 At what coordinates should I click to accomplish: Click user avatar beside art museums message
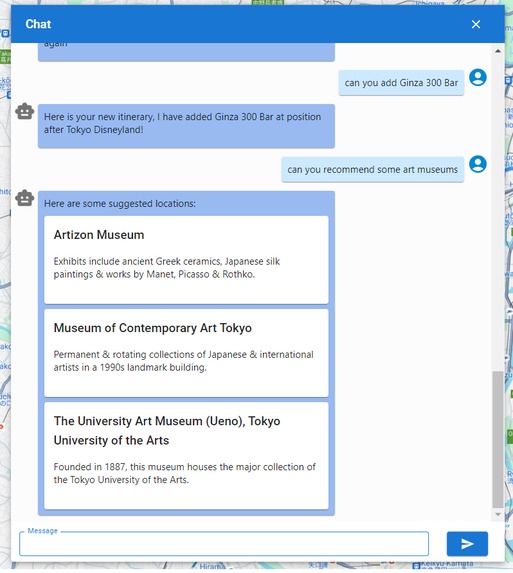pos(478,164)
